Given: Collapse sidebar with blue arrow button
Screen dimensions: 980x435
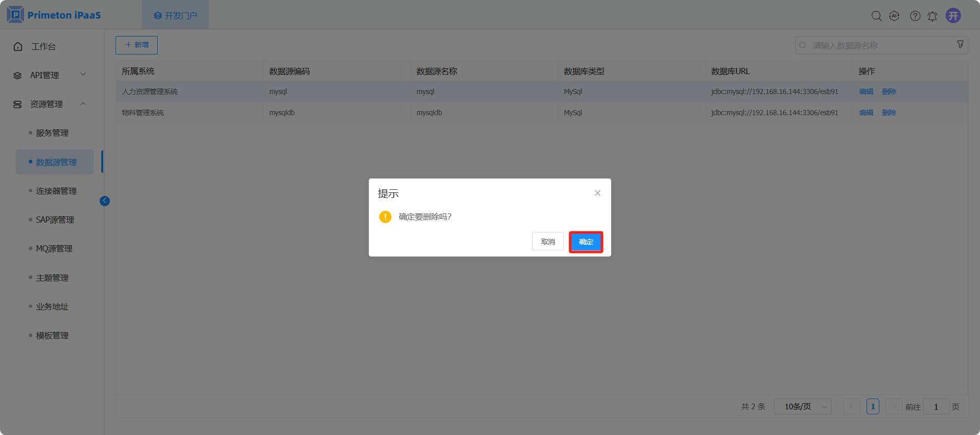Looking at the screenshot, I should pos(105,201).
